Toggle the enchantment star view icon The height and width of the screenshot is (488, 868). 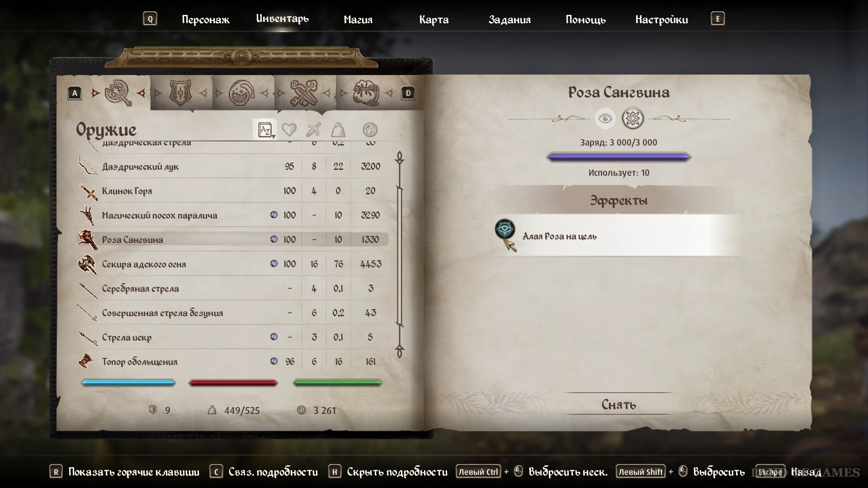(632, 119)
